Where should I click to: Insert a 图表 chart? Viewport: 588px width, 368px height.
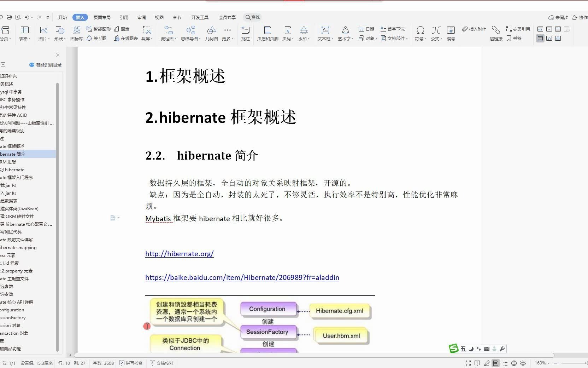pyautogui.click(x=122, y=29)
